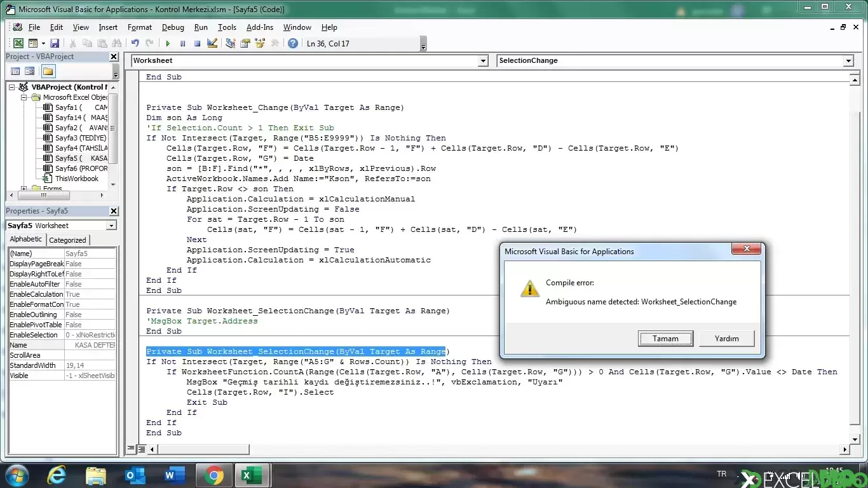Open the Debug menu
This screenshot has width=868, height=488.
tap(173, 27)
